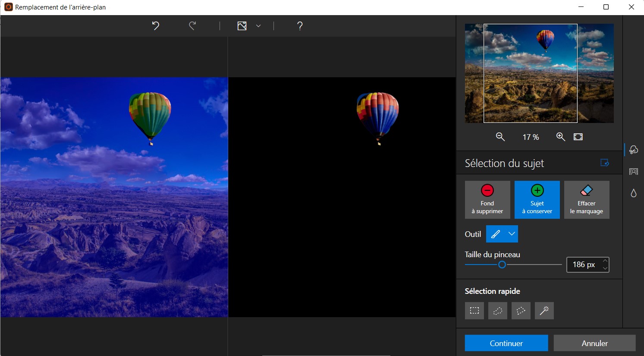This screenshot has width=644, height=356.
Task: Click the app icon in the title bar
Action: 8,7
